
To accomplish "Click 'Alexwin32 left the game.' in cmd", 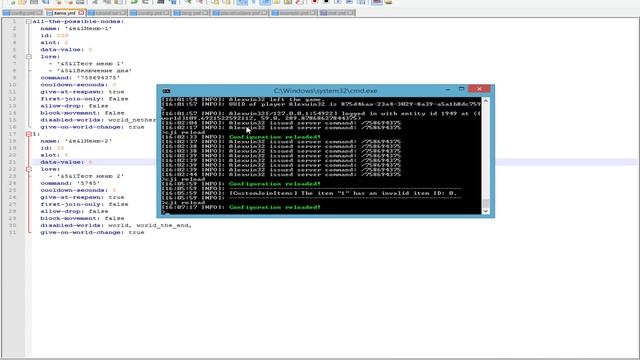I will point(277,100).
